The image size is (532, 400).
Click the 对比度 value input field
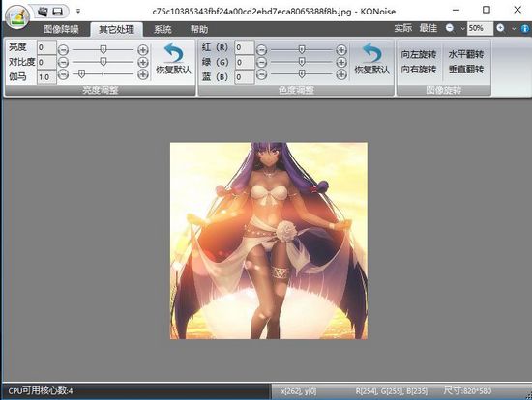(x=46, y=63)
